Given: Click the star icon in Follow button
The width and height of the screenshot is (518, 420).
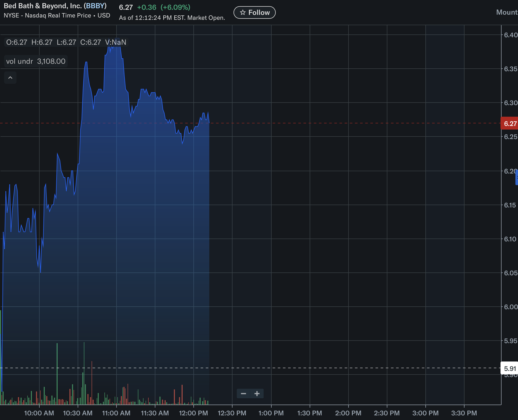Looking at the screenshot, I should click(x=243, y=12).
